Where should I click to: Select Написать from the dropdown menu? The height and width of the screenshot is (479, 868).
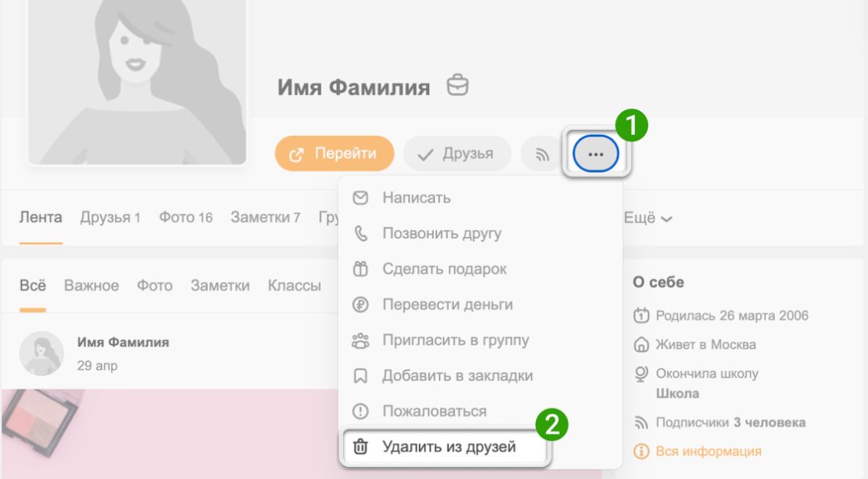point(416,198)
